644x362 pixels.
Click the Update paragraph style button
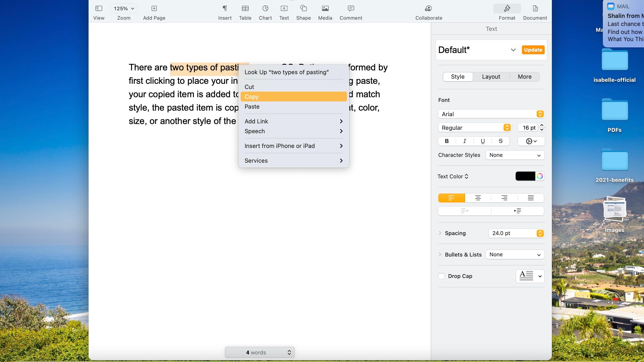click(533, 50)
